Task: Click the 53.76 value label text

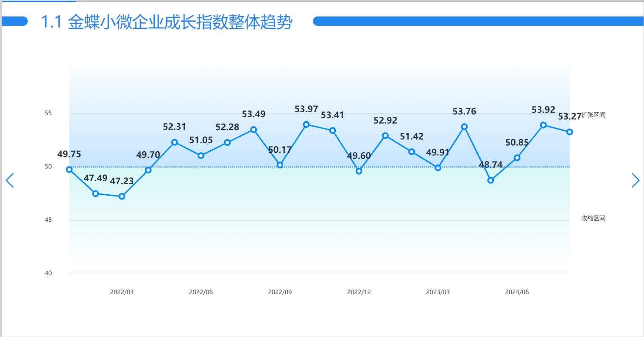Action: [464, 111]
